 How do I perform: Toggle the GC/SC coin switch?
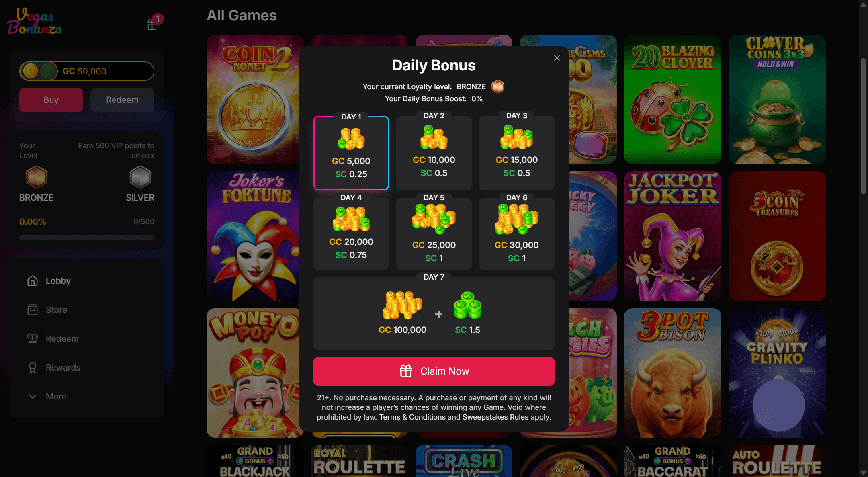click(39, 71)
